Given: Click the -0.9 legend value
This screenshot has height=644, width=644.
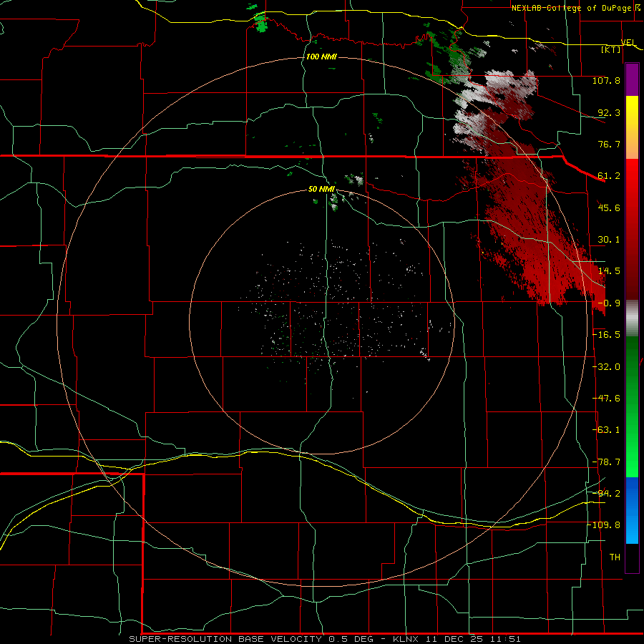Looking at the screenshot, I should [x=609, y=303].
